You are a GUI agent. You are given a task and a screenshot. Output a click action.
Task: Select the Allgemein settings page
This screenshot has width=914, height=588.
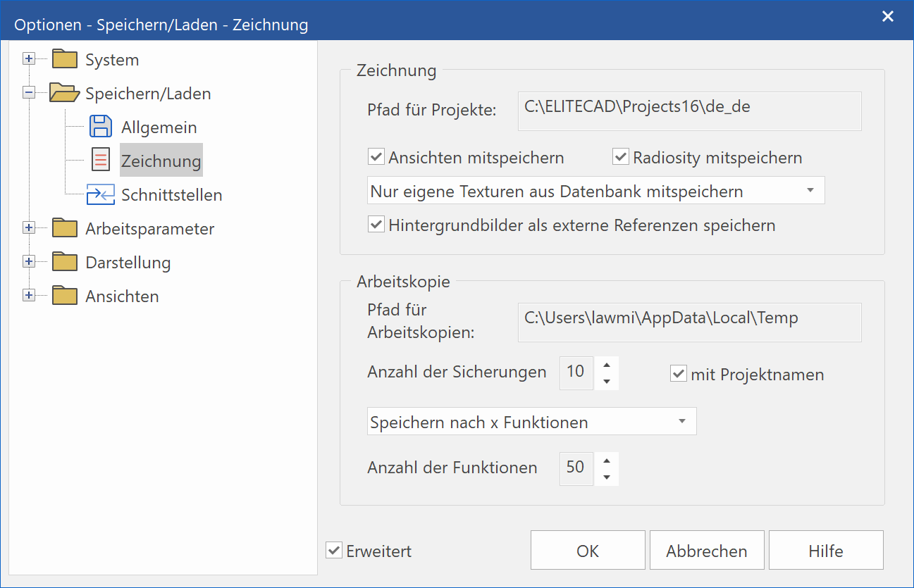tap(159, 126)
